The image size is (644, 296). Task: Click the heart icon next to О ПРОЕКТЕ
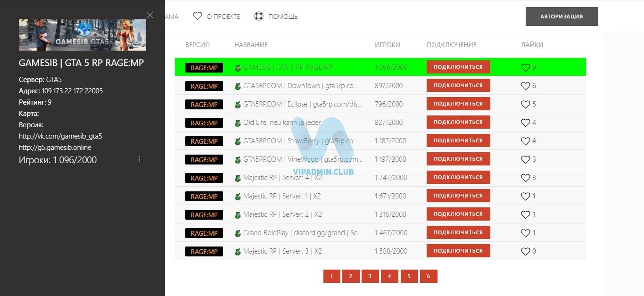pyautogui.click(x=198, y=16)
